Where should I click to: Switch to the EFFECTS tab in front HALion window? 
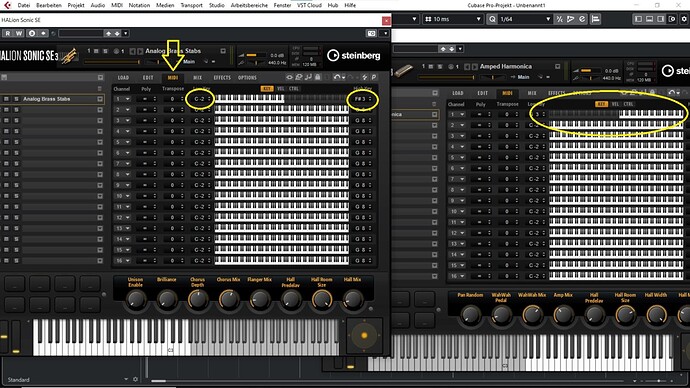point(222,77)
